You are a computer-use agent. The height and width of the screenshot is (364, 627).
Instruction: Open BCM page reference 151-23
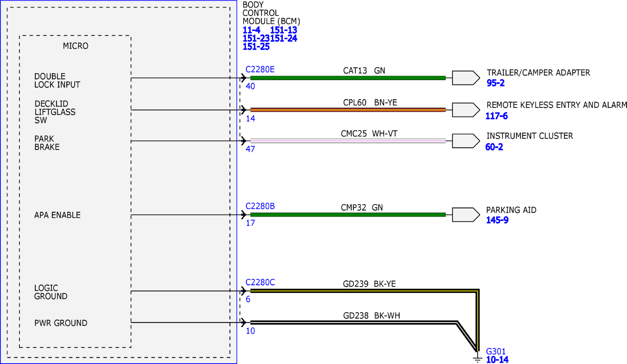coord(256,38)
